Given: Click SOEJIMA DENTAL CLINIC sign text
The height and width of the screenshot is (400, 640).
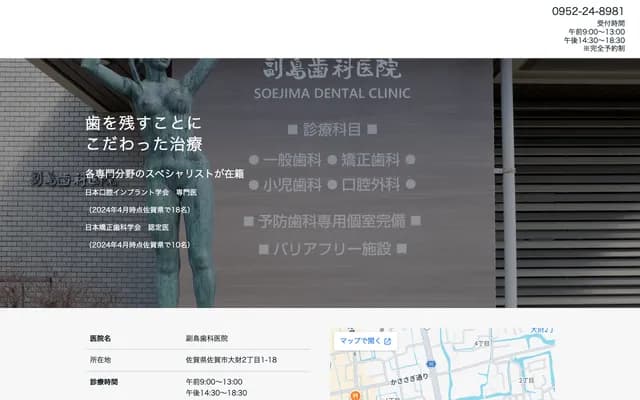Looking at the screenshot, I should click(336, 94).
